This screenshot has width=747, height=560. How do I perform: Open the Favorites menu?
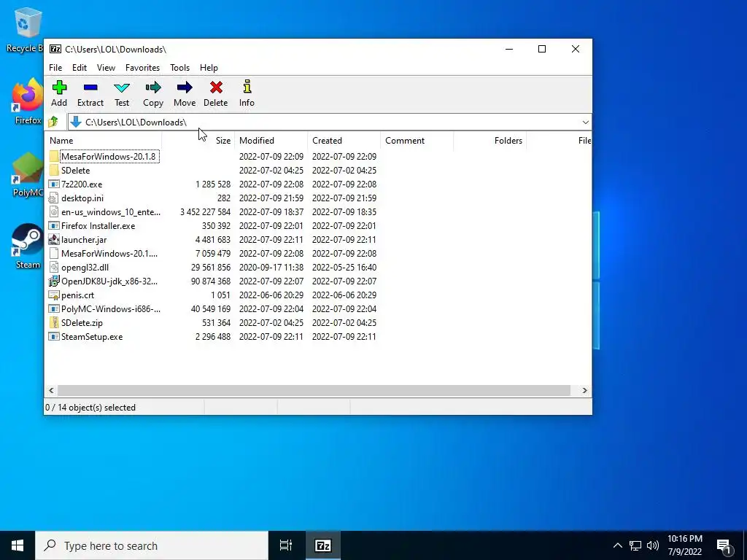[142, 68]
